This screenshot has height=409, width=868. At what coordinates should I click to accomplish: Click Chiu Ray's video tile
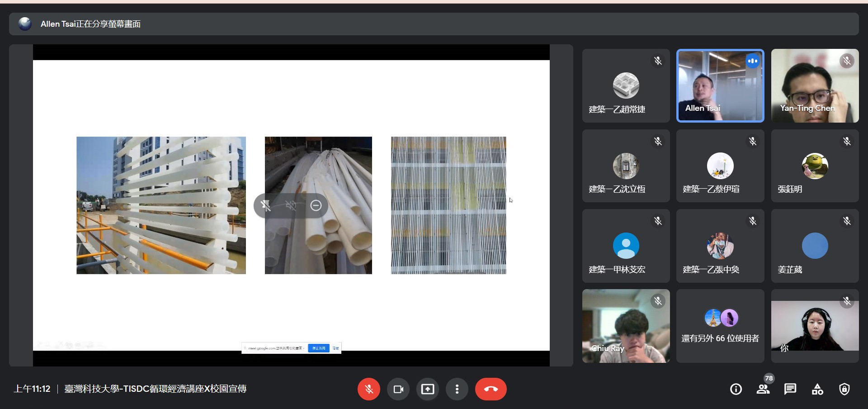[x=626, y=326]
